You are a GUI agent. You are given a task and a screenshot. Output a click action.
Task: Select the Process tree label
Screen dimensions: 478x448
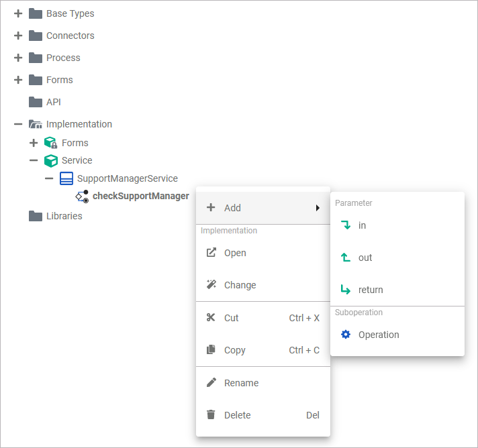(x=63, y=58)
